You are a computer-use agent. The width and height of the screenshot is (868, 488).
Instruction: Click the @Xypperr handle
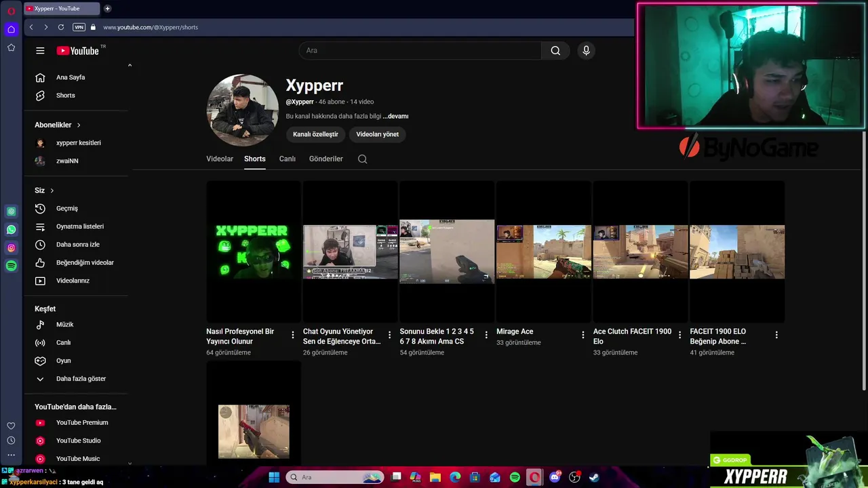pyautogui.click(x=300, y=102)
